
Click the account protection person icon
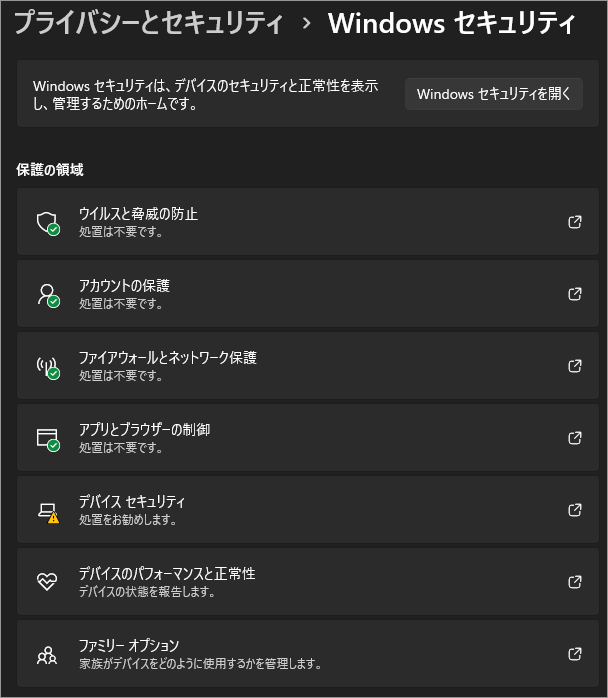coord(47,294)
